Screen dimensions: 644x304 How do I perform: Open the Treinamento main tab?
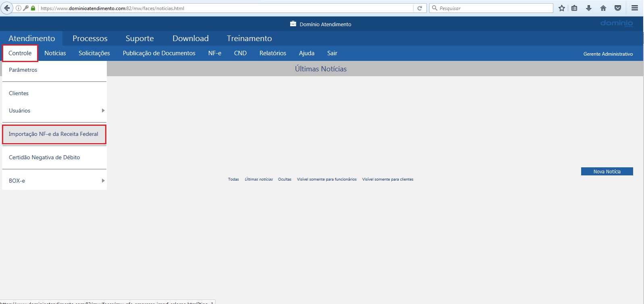(x=249, y=38)
